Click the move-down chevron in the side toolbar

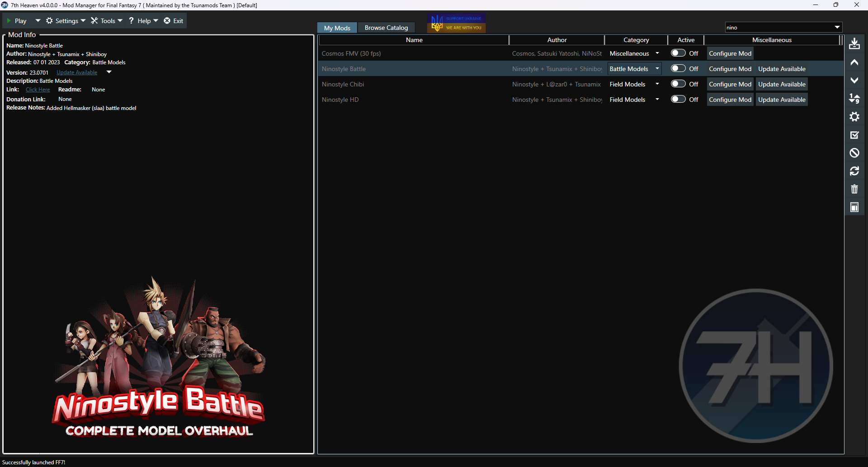tap(854, 81)
